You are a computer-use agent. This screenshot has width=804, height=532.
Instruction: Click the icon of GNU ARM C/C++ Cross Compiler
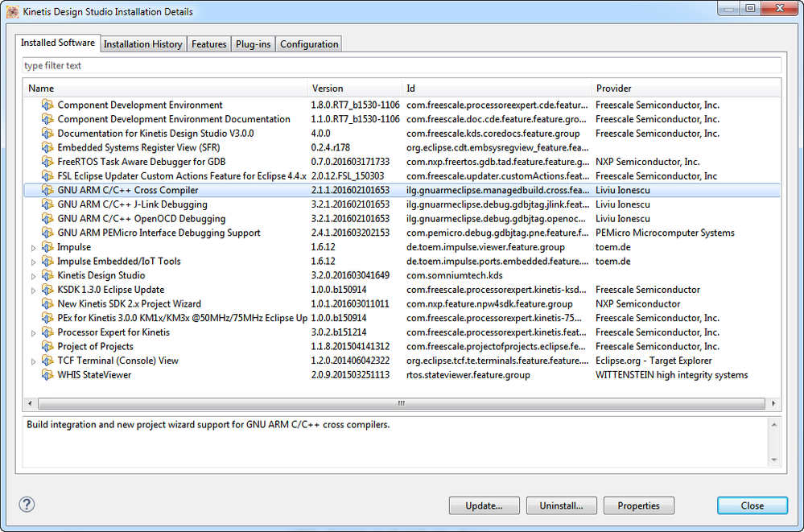click(x=47, y=190)
